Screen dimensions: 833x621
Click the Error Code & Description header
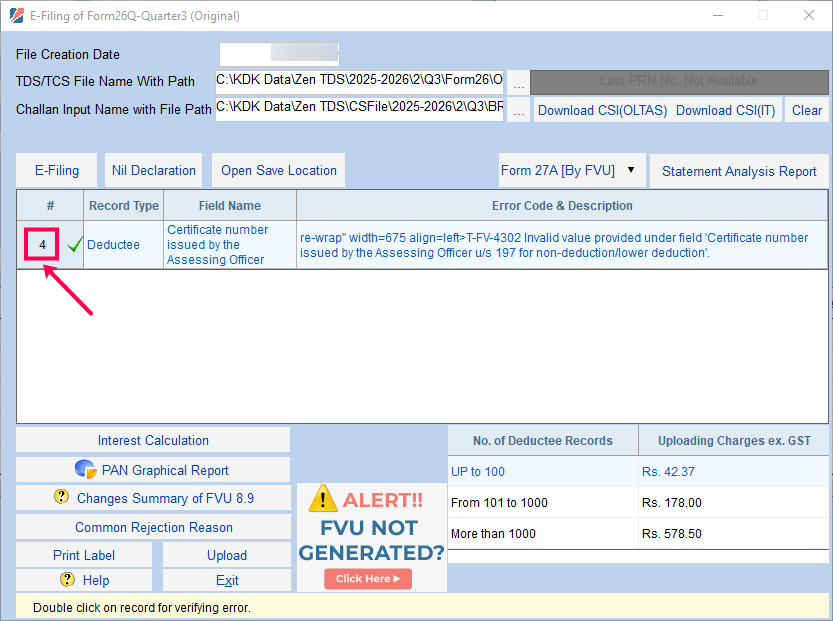tap(562, 206)
